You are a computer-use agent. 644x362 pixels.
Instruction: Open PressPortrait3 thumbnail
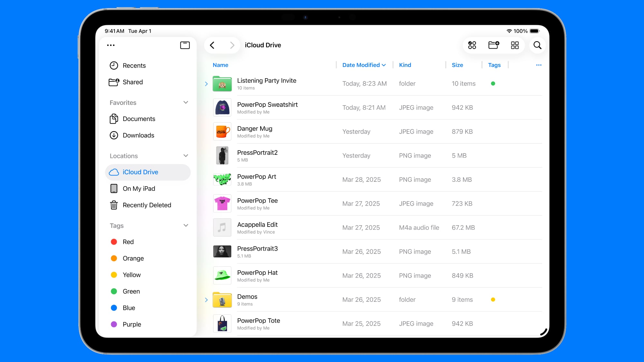pos(222,252)
